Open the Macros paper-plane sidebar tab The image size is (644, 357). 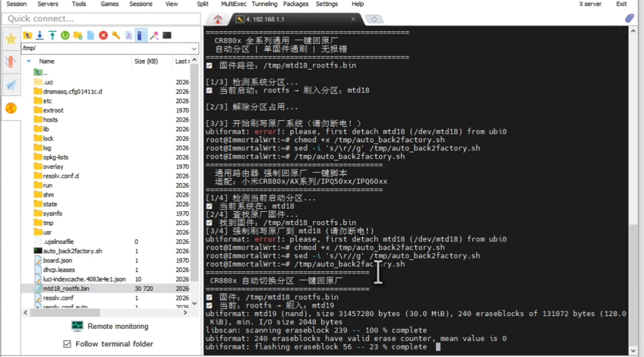click(11, 85)
